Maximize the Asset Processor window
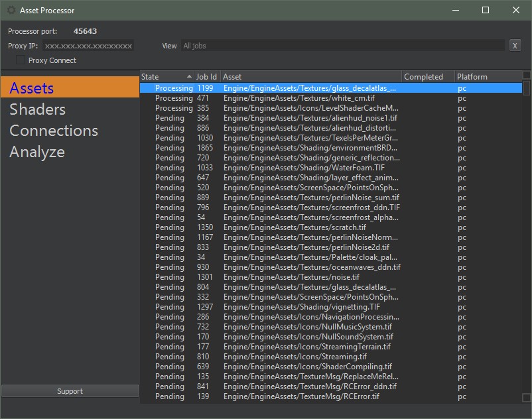The image size is (532, 419). pyautogui.click(x=485, y=11)
